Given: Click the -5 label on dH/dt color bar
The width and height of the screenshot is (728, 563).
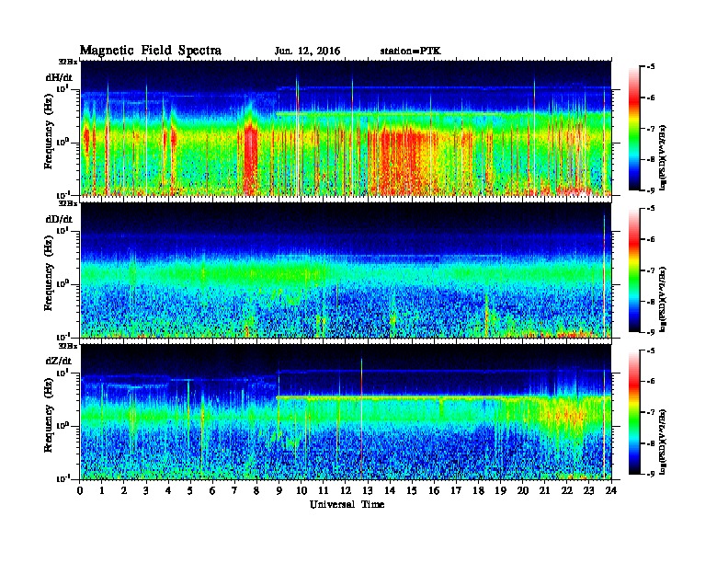Looking at the screenshot, I should [651, 67].
